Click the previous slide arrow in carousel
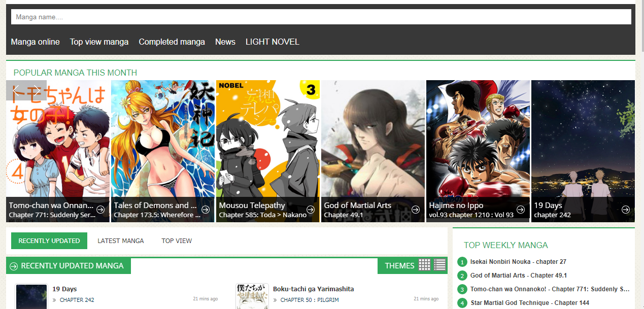The width and height of the screenshot is (644, 309). [x=16, y=90]
